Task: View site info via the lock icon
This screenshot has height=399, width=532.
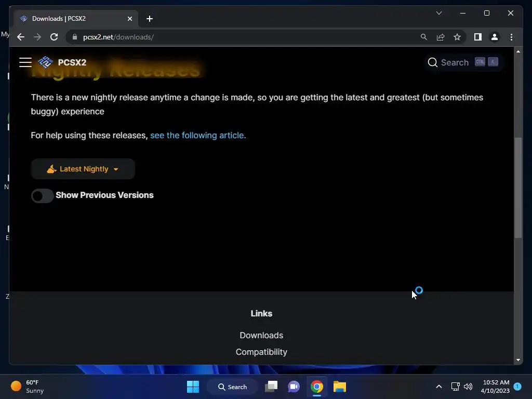Action: click(x=75, y=37)
